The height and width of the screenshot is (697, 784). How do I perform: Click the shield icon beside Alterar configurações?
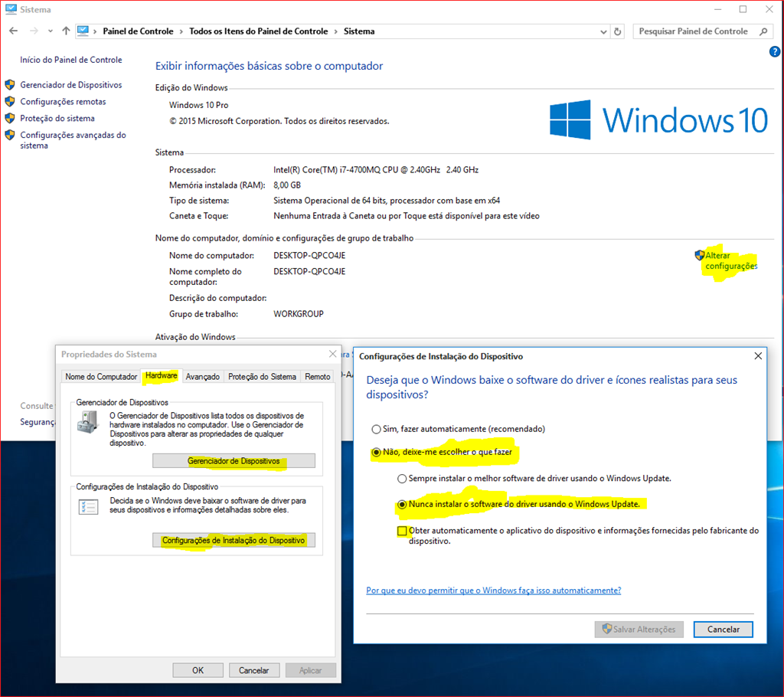700,255
